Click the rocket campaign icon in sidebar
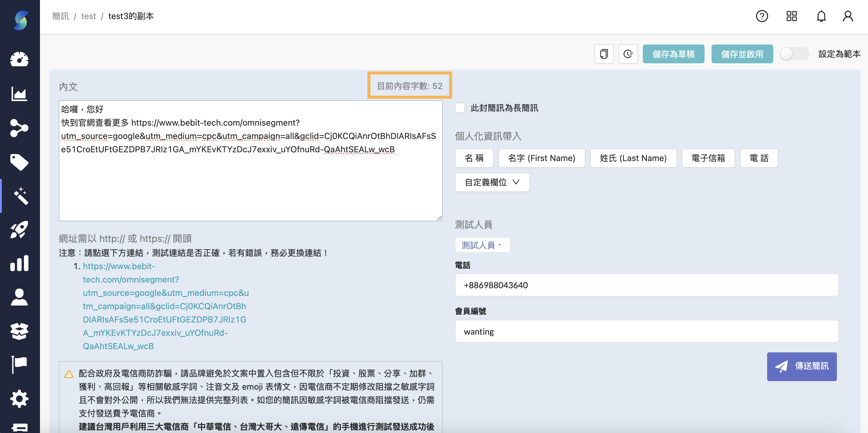Viewport: 868px width, 433px height. pos(19,230)
